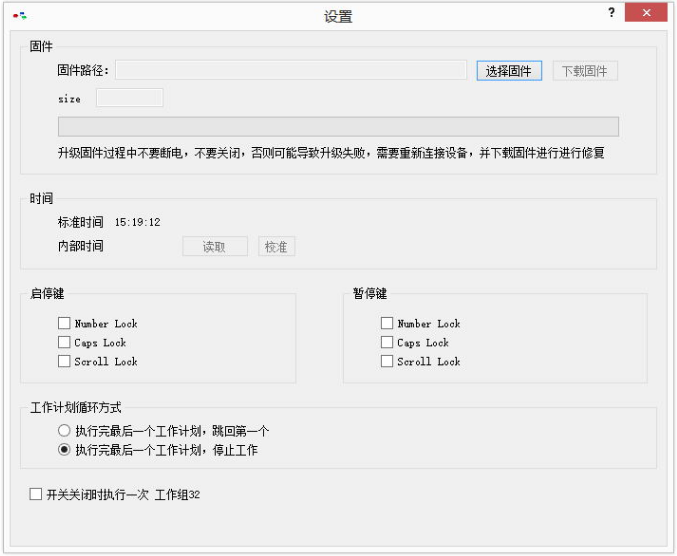This screenshot has width=677, height=556.
Task: Focus the 固件路径 input field
Action: tap(291, 70)
